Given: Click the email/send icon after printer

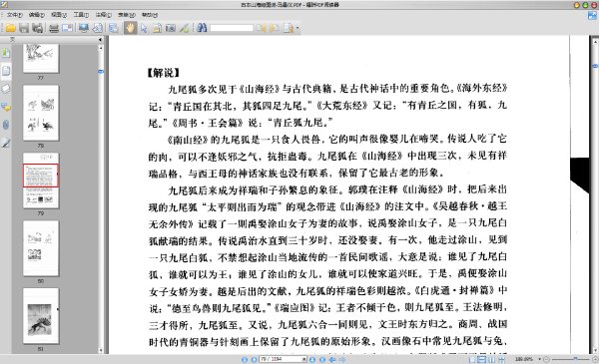Looking at the screenshot, I should tap(67, 28).
